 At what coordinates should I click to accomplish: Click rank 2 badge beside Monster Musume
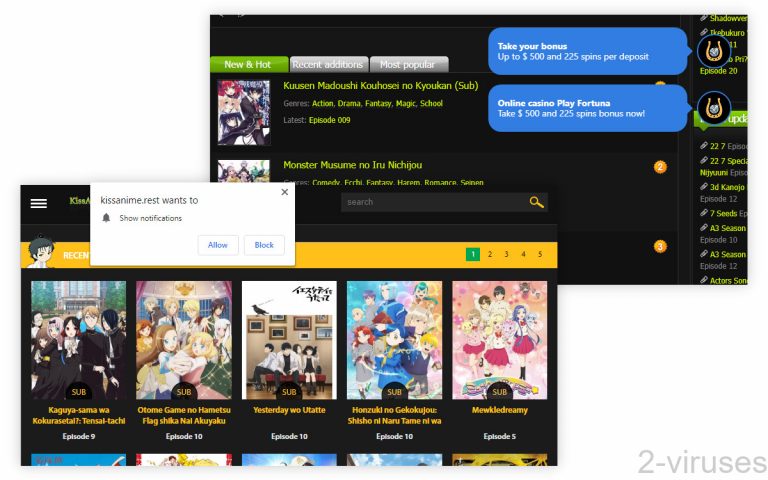[x=660, y=167]
